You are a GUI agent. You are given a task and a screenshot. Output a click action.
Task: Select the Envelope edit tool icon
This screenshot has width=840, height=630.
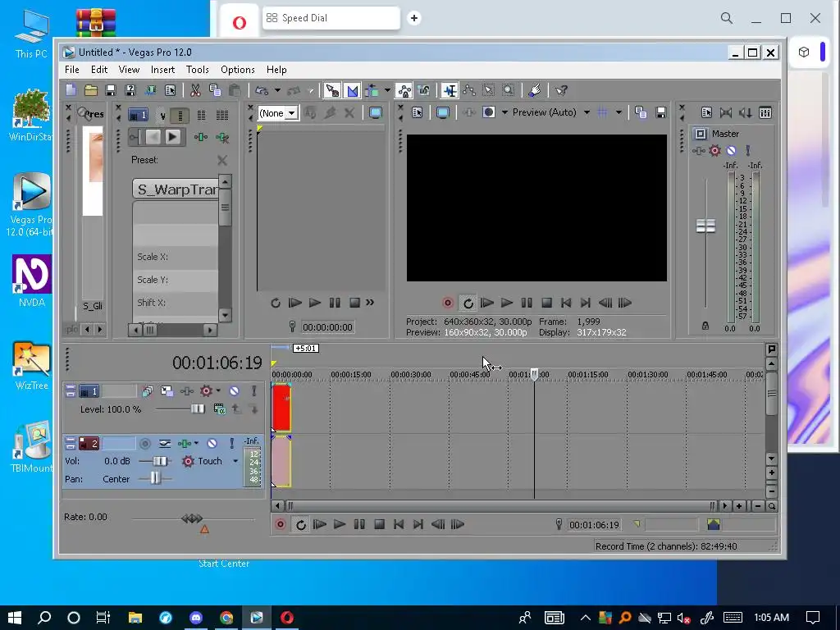coord(469,90)
